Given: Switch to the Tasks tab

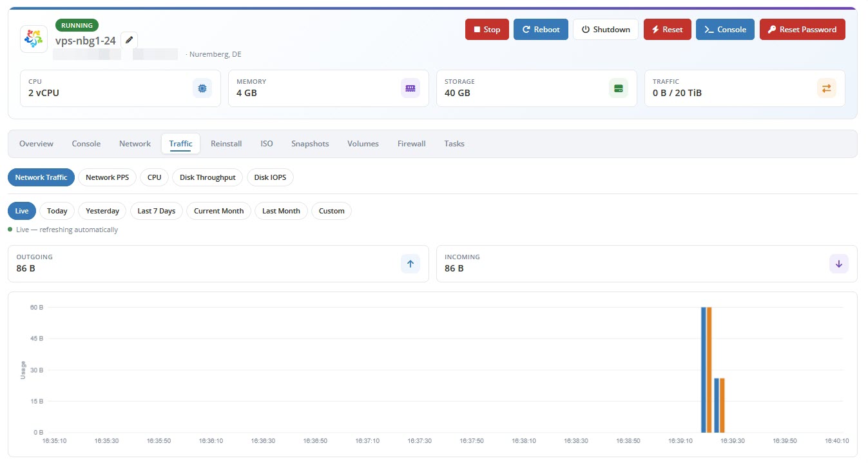Looking at the screenshot, I should [454, 144].
